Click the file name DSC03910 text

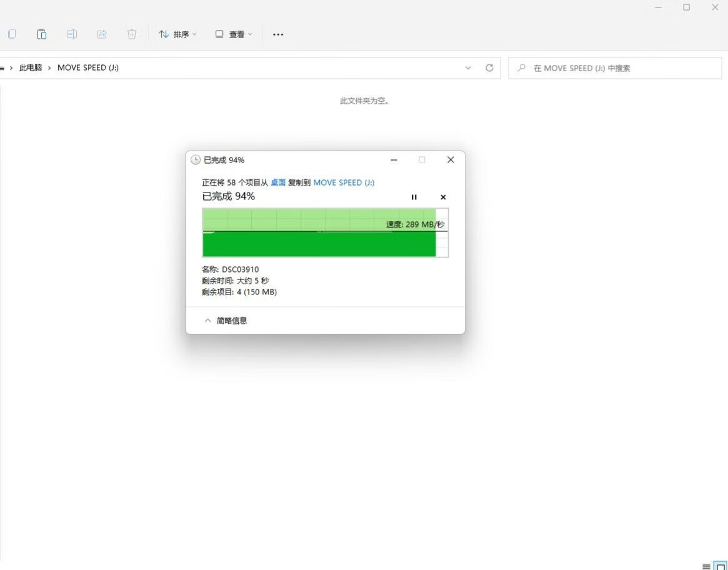coord(241,269)
